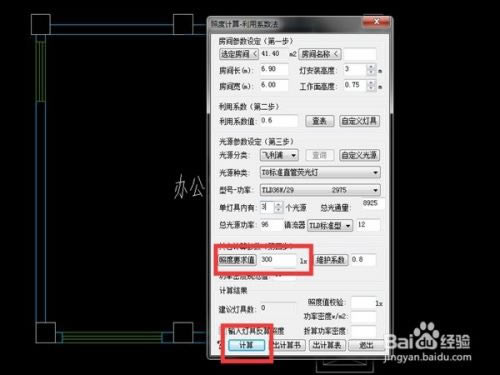500x375 pixels.
Task: Click the 选定房间 button
Action: point(239,54)
